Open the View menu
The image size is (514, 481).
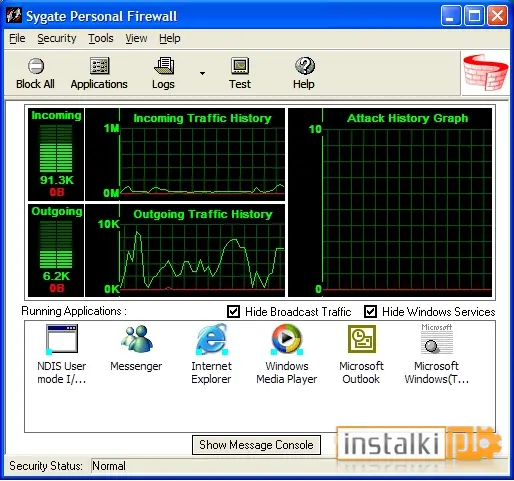pos(136,38)
